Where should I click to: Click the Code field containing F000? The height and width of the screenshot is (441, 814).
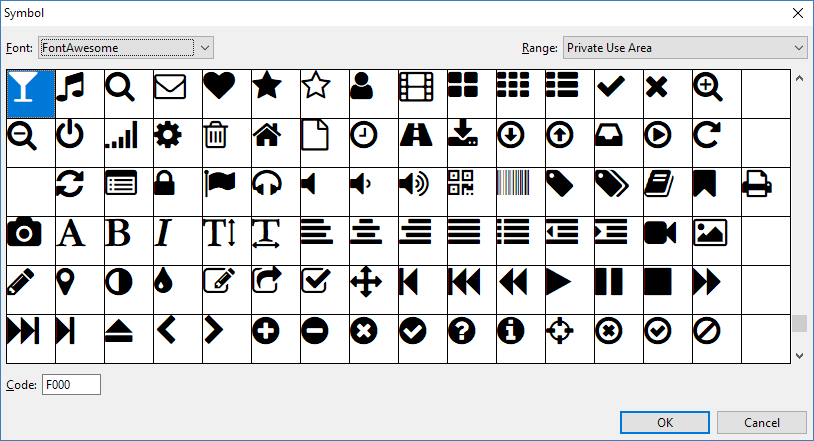[x=71, y=385]
